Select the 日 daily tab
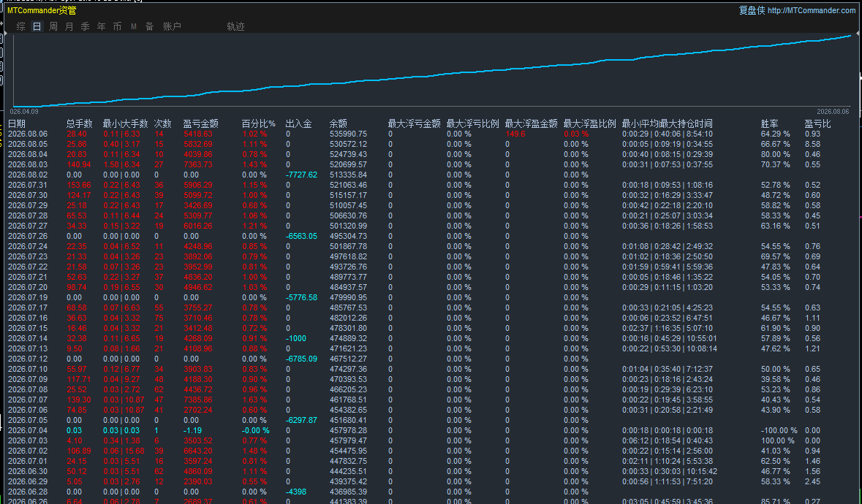 click(x=37, y=26)
